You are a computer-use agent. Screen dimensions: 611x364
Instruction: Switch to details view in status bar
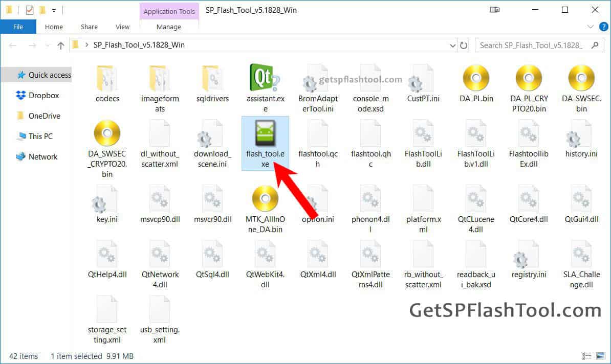(x=586, y=356)
